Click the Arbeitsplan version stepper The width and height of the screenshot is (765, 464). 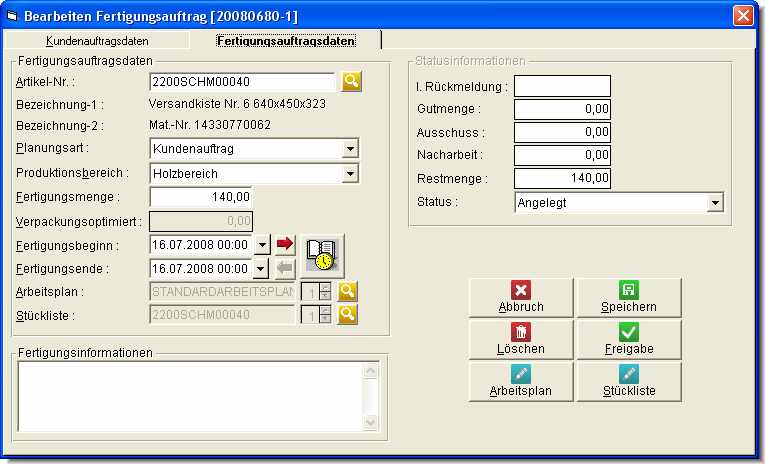tap(325, 292)
